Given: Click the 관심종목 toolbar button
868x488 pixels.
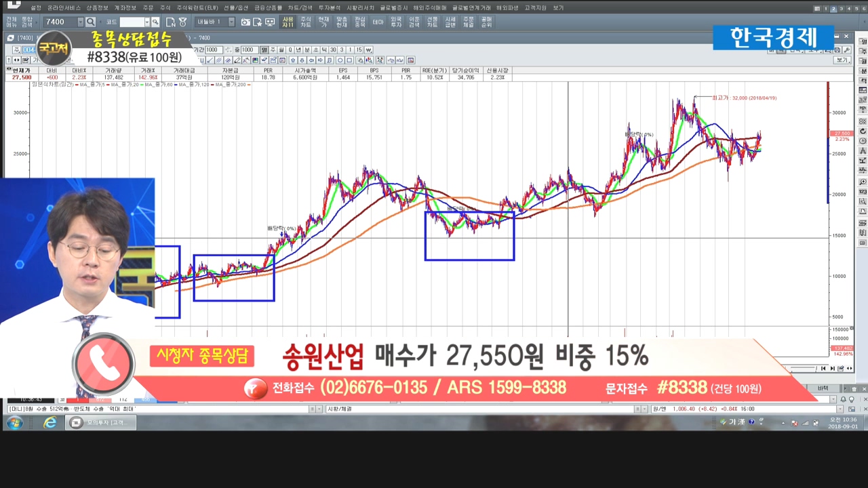Looking at the screenshot, I should coord(360,22).
